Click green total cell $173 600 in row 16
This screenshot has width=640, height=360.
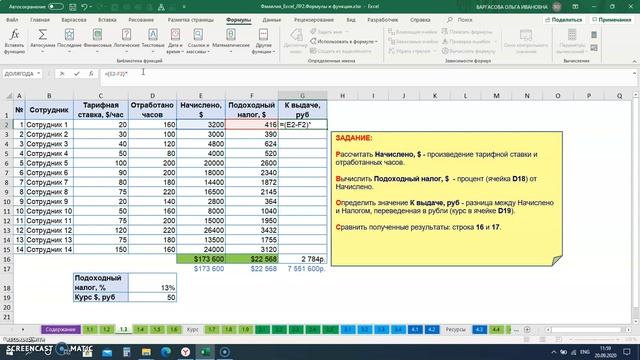coord(201,259)
